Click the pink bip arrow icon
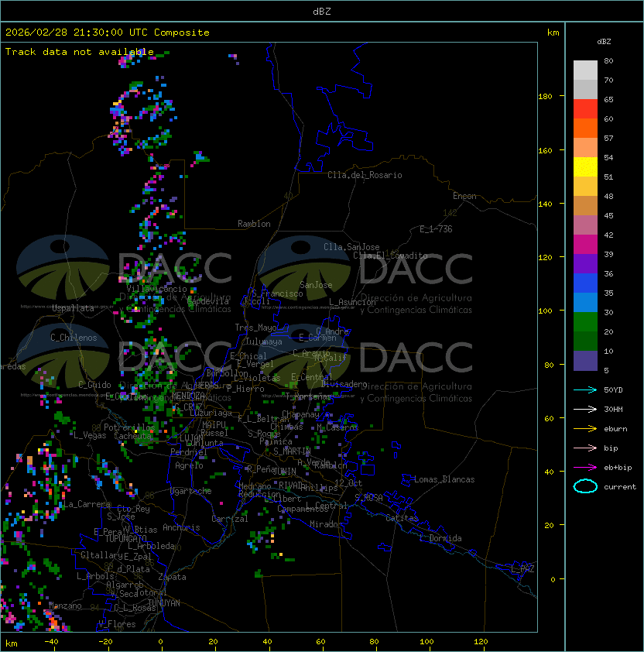 [x=586, y=448]
